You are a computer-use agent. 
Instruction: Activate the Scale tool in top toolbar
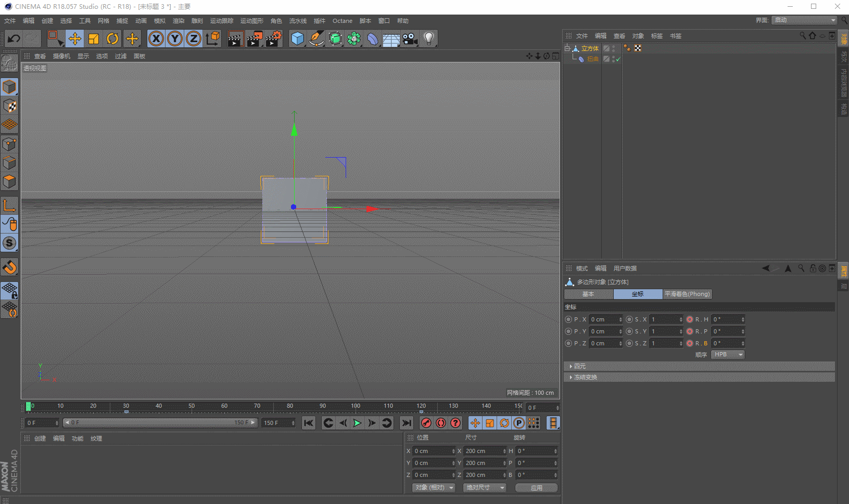click(x=94, y=38)
